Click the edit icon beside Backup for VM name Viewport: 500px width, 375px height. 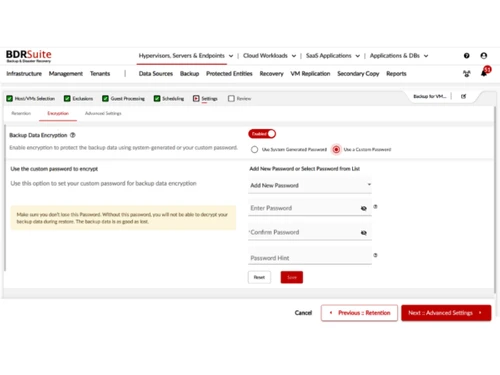[463, 96]
